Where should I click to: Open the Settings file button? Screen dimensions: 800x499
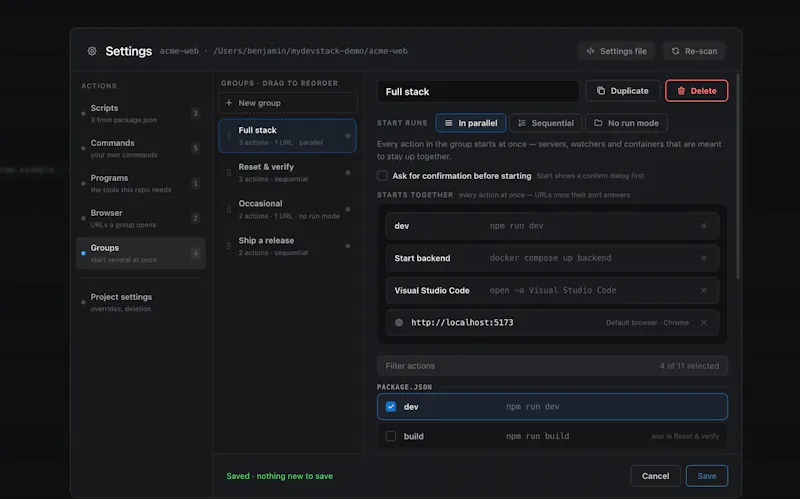616,51
